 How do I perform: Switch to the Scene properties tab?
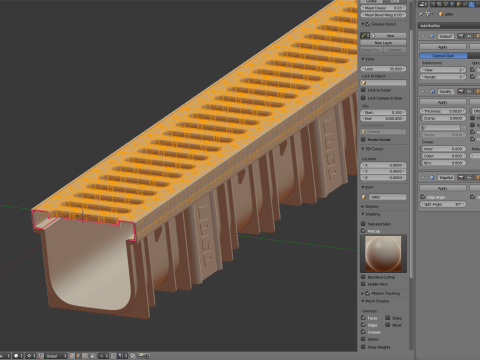tap(446, 4)
